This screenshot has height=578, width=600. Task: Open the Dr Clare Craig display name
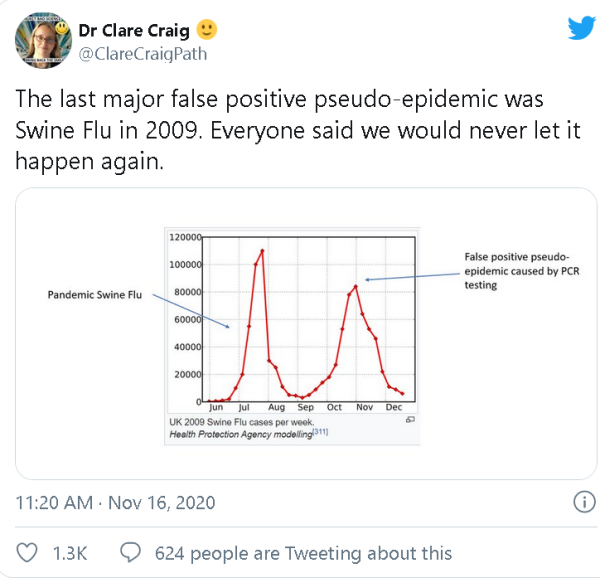(x=134, y=30)
